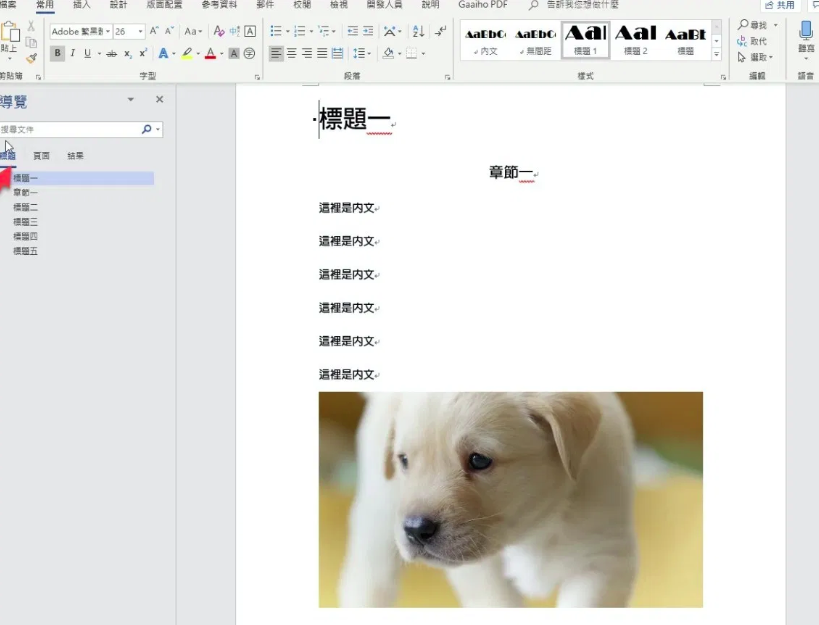Switch to the 設計 ribbon tab
Image resolution: width=819 pixels, height=625 pixels.
click(x=118, y=5)
